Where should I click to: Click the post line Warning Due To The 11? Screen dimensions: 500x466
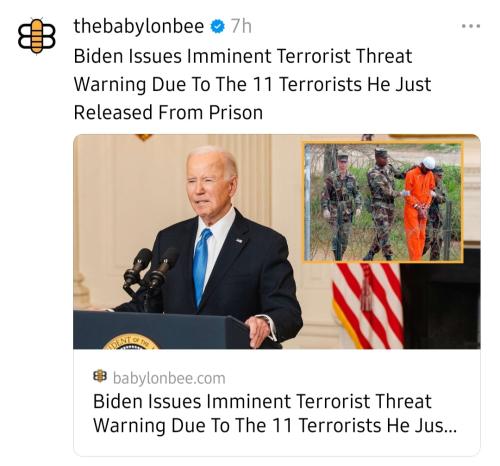(253, 84)
